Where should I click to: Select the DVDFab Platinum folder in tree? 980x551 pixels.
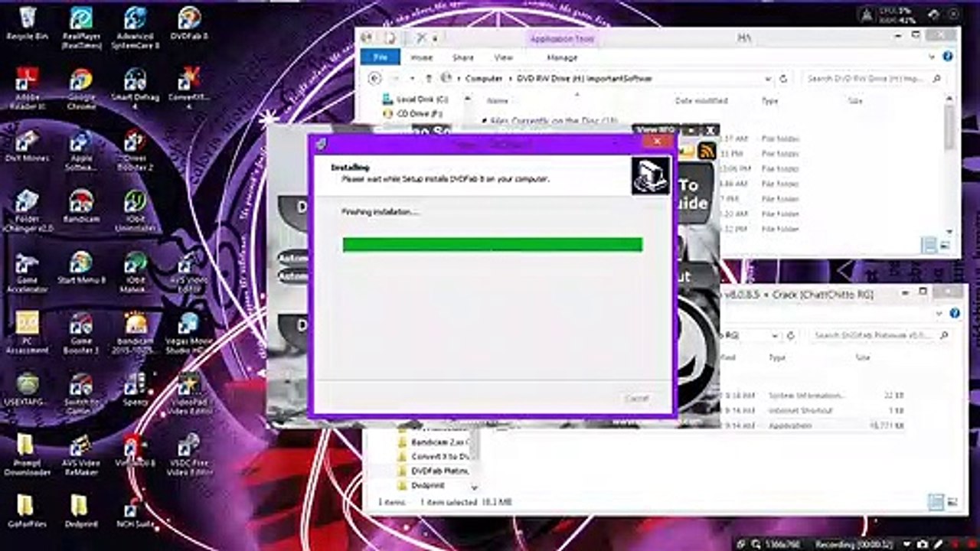(433, 471)
